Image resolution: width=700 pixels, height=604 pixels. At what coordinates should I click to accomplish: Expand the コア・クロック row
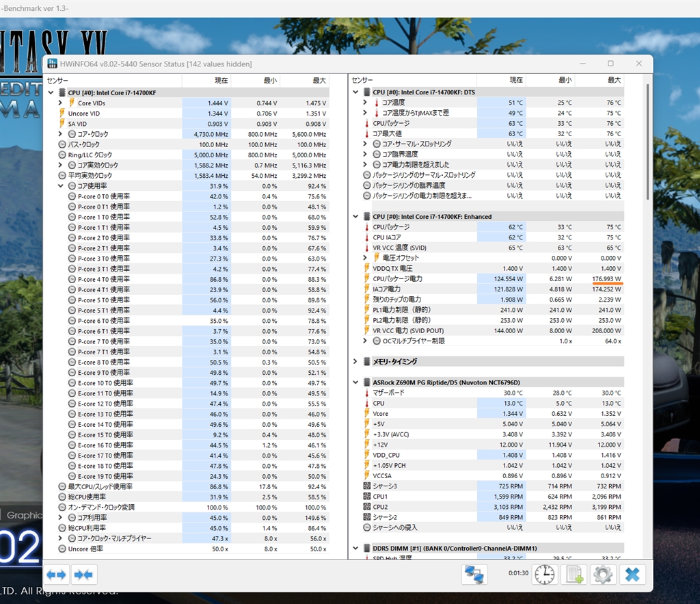pos(60,134)
